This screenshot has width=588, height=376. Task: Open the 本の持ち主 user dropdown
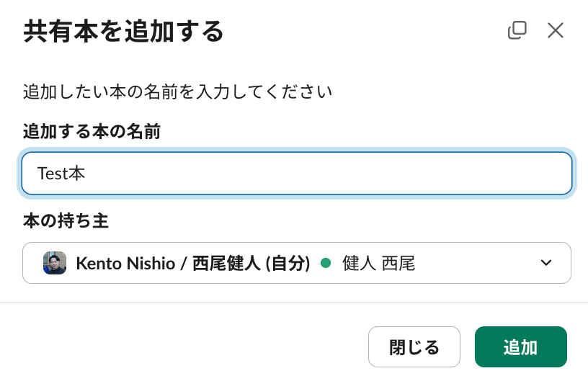click(x=297, y=263)
